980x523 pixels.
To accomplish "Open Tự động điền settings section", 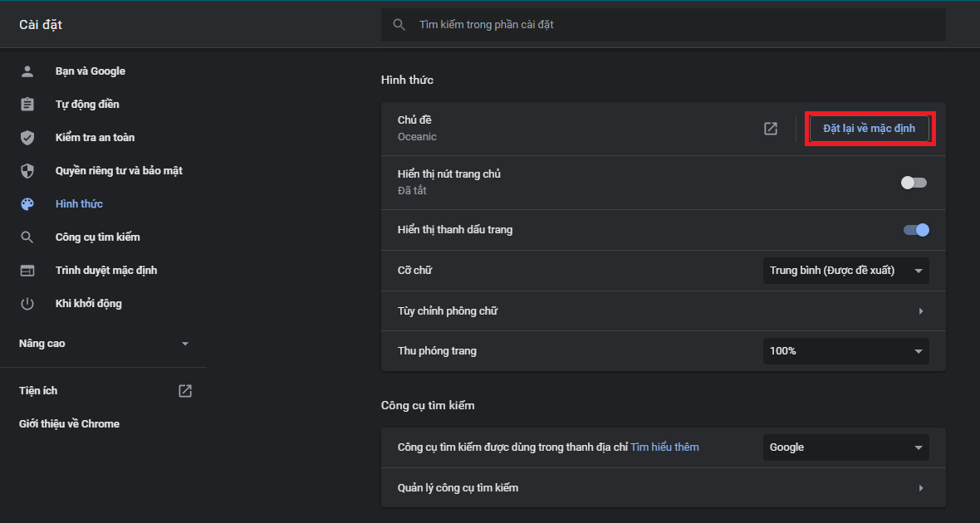I will tap(87, 105).
